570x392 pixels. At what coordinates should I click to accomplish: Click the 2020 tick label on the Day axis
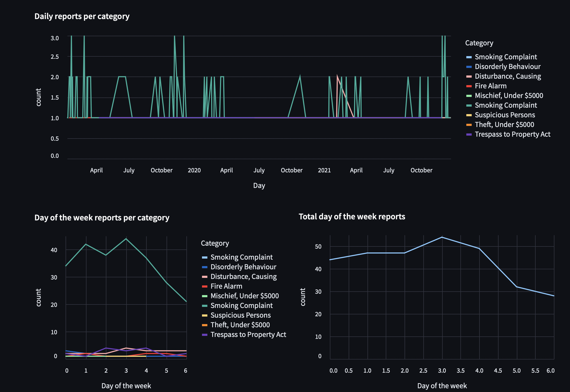click(194, 170)
